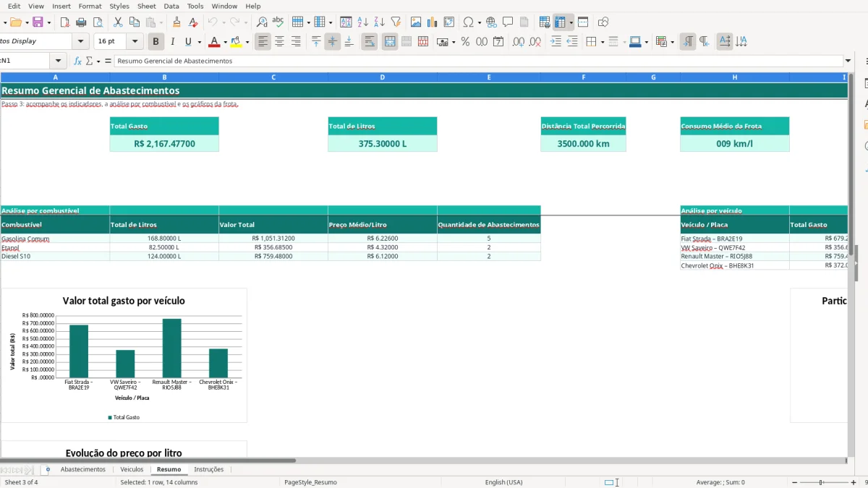Insert a comment
The image size is (868, 488).
508,22
